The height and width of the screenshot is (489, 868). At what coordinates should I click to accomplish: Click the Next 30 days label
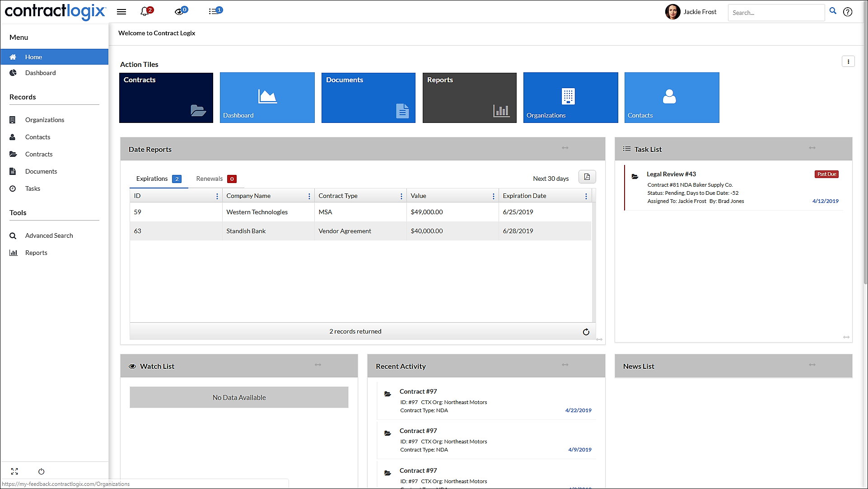coord(551,179)
